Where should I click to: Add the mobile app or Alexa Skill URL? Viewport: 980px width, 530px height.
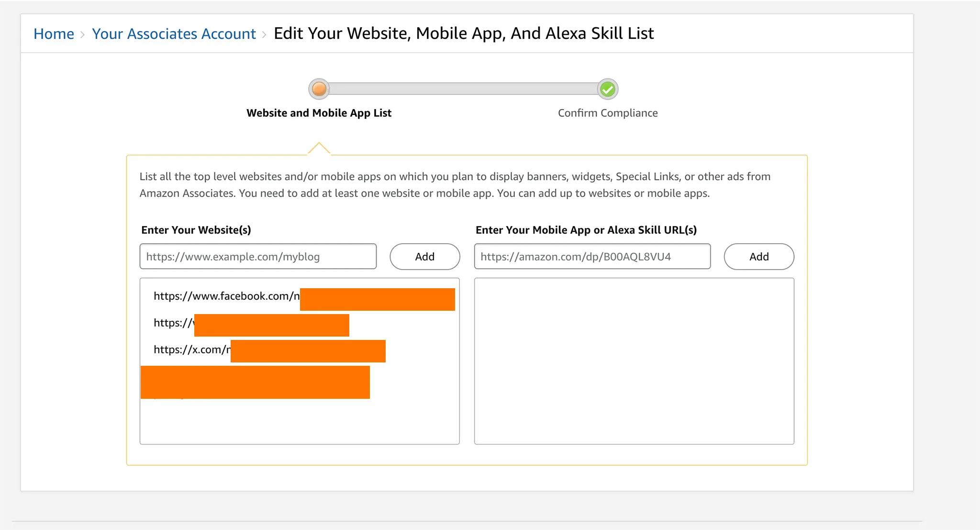click(759, 257)
